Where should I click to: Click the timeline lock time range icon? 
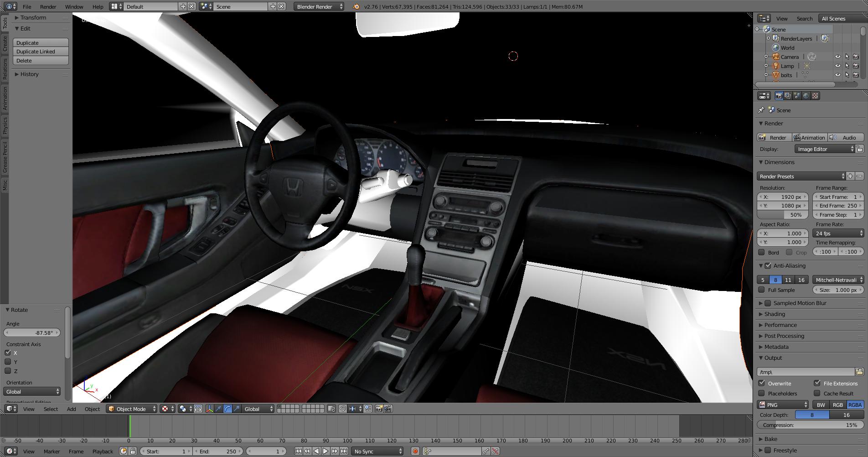[133, 451]
